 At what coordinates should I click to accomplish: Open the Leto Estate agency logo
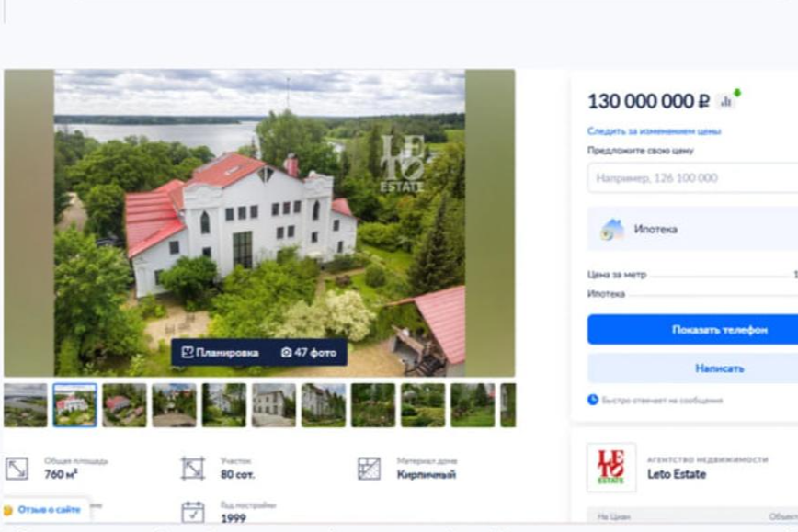click(x=611, y=468)
